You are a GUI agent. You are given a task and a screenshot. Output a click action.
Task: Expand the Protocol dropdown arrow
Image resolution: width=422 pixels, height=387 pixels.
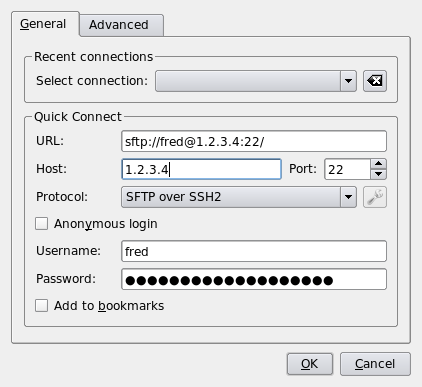348,197
